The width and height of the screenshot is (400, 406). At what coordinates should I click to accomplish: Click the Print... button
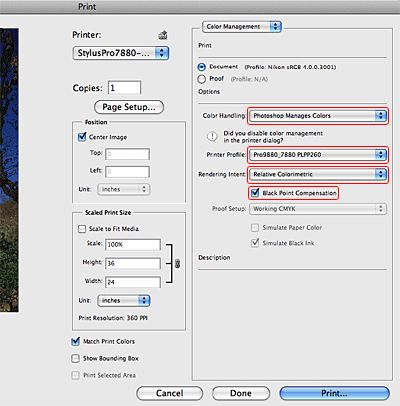(334, 393)
